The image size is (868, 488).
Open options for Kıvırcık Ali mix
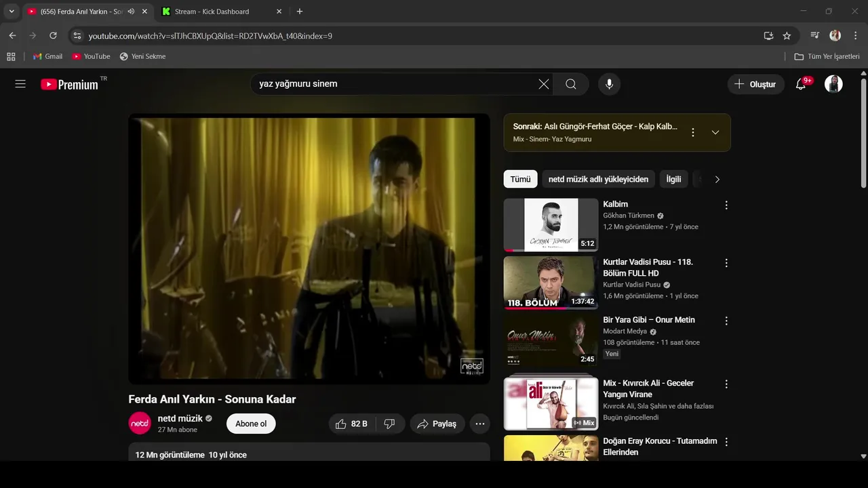pos(726,384)
